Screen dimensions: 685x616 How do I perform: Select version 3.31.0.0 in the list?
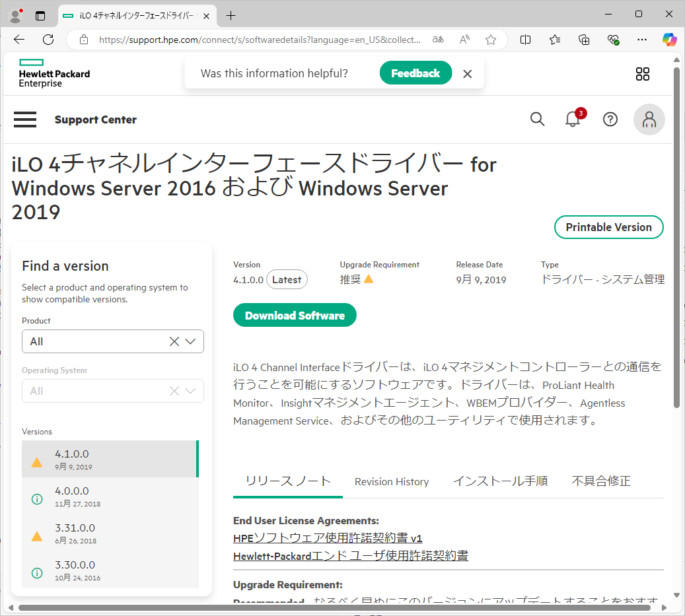(x=110, y=533)
